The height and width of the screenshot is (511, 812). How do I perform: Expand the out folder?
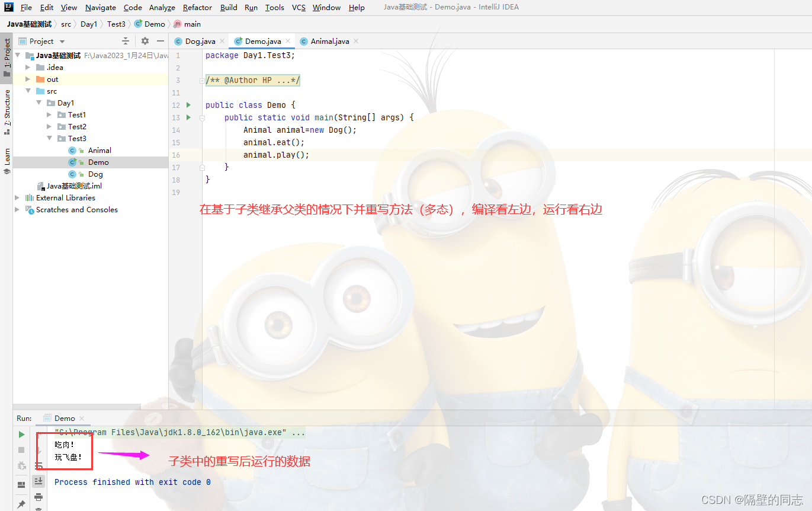pos(28,79)
